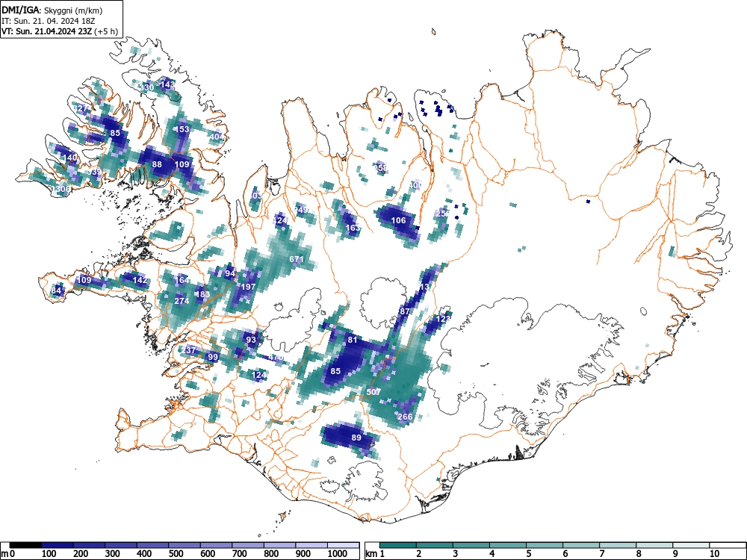Click the title text "DMI/IGA: Skyggni (m/km)"
The height and width of the screenshot is (560, 747).
(52, 10)
